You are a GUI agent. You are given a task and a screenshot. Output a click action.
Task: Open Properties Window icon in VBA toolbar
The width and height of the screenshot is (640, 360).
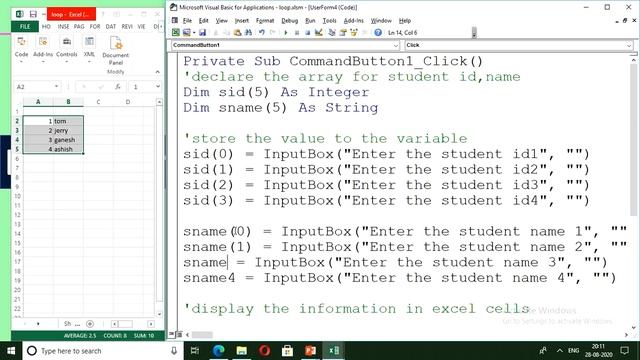point(343,33)
